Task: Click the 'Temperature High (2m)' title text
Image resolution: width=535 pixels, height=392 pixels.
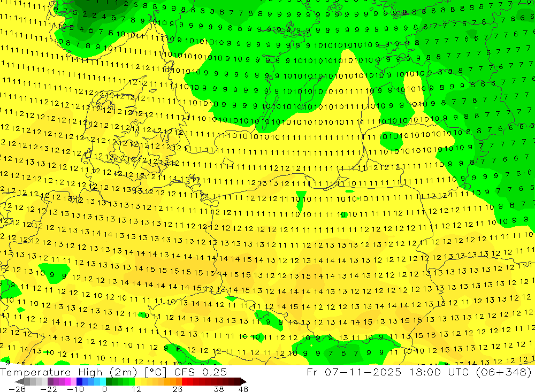Action: tap(68, 372)
